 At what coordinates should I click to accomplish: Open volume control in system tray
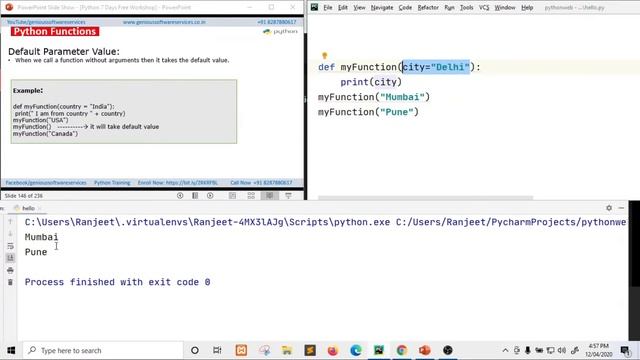point(562,350)
